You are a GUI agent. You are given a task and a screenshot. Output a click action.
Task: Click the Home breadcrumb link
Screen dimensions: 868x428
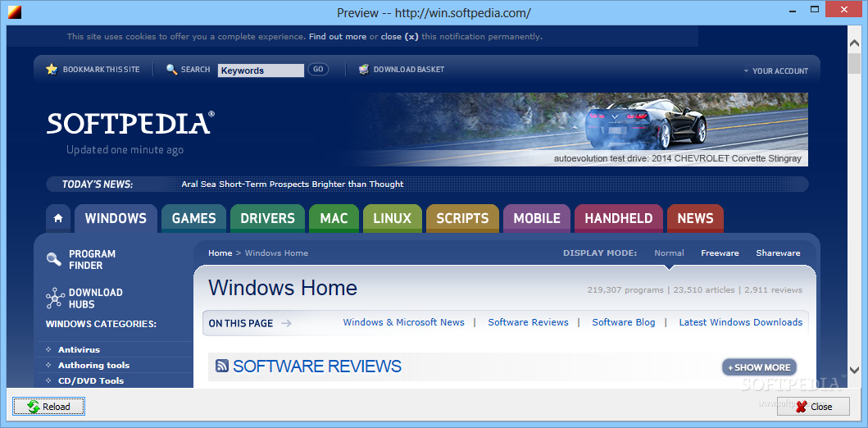click(x=220, y=253)
